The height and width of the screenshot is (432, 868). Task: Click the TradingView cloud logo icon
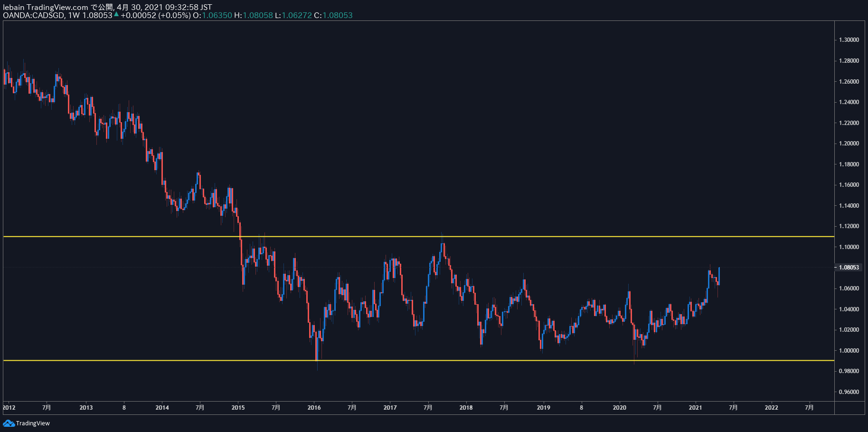click(x=9, y=423)
